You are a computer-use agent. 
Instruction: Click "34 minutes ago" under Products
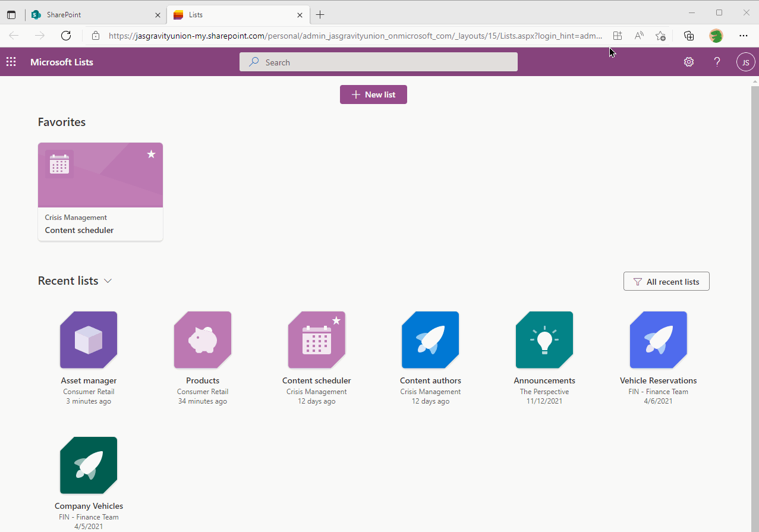click(x=203, y=401)
